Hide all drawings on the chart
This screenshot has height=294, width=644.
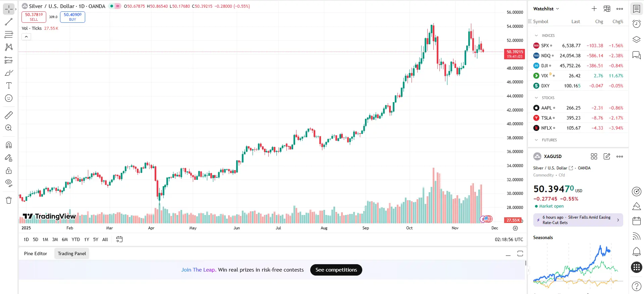(x=8, y=183)
